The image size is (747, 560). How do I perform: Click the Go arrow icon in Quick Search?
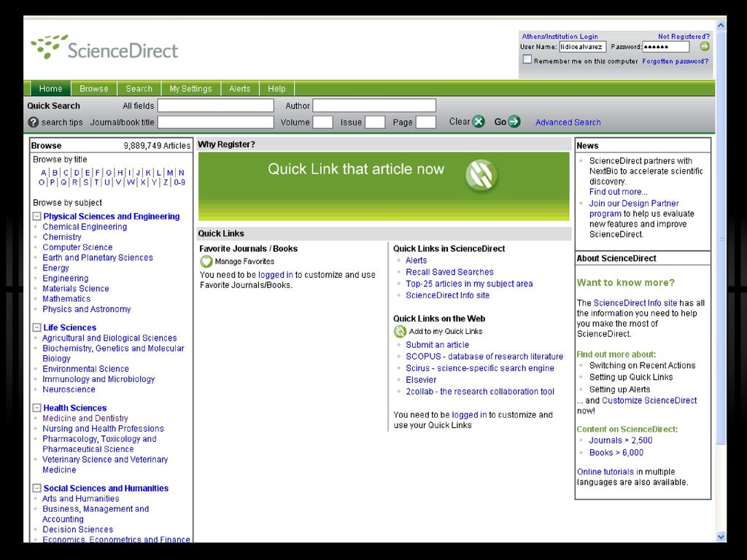coord(514,122)
